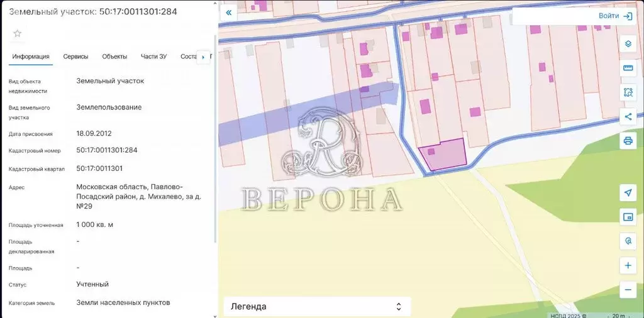Click the Площадь уточненная label
This screenshot has height=318, width=644.
point(36,225)
